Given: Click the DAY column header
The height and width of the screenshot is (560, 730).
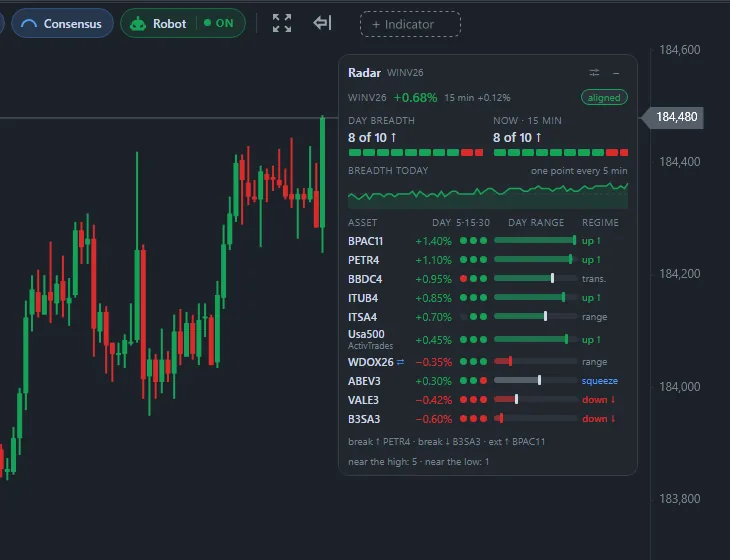Looking at the screenshot, I should point(441,223).
